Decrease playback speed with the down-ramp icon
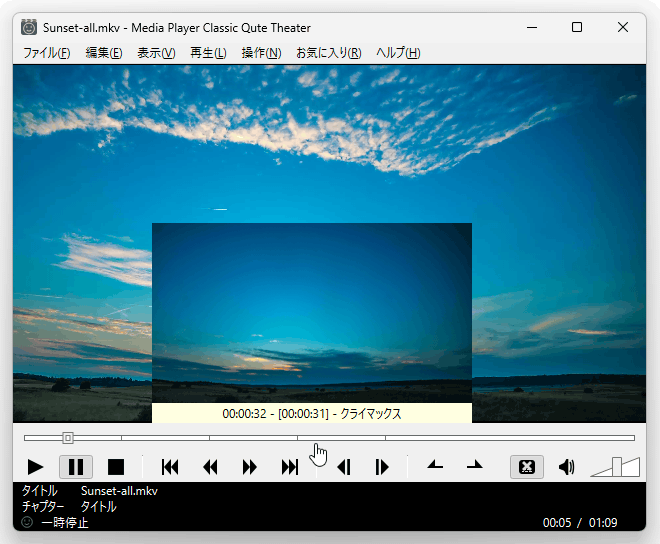The height and width of the screenshot is (544, 660). point(435,465)
